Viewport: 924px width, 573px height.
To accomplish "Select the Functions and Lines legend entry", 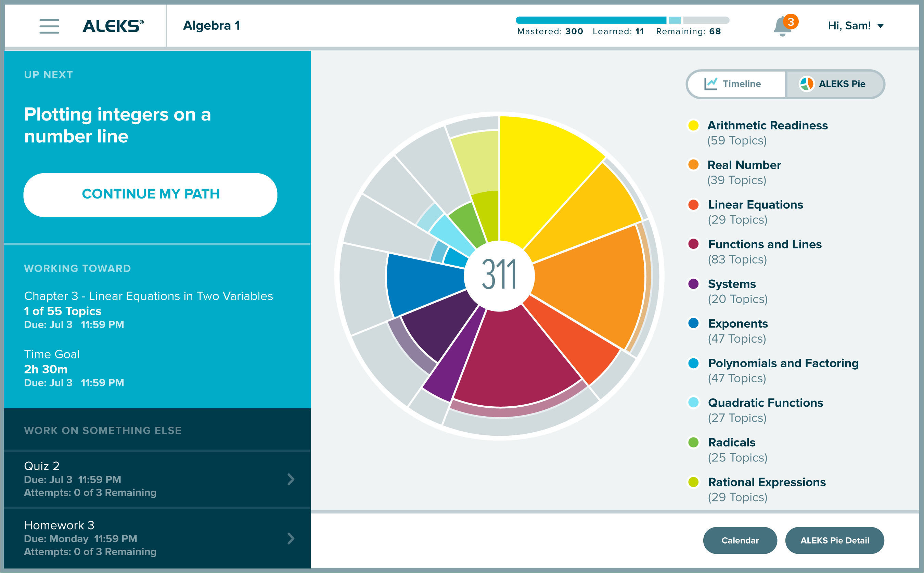I will (x=764, y=244).
